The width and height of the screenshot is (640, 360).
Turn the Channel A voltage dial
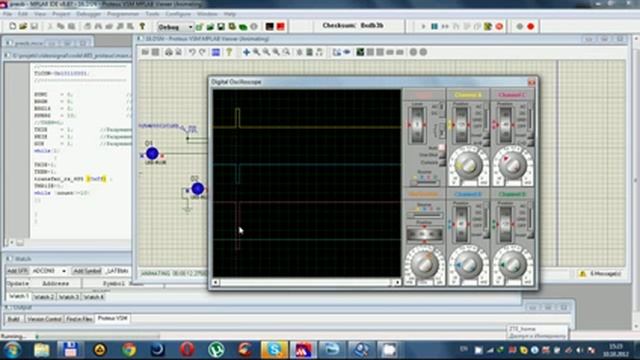coord(468,165)
